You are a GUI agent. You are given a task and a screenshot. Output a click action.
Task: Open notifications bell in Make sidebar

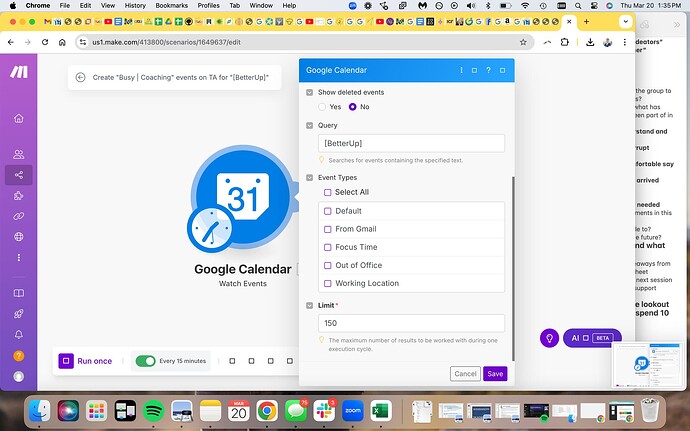pyautogui.click(x=18, y=335)
